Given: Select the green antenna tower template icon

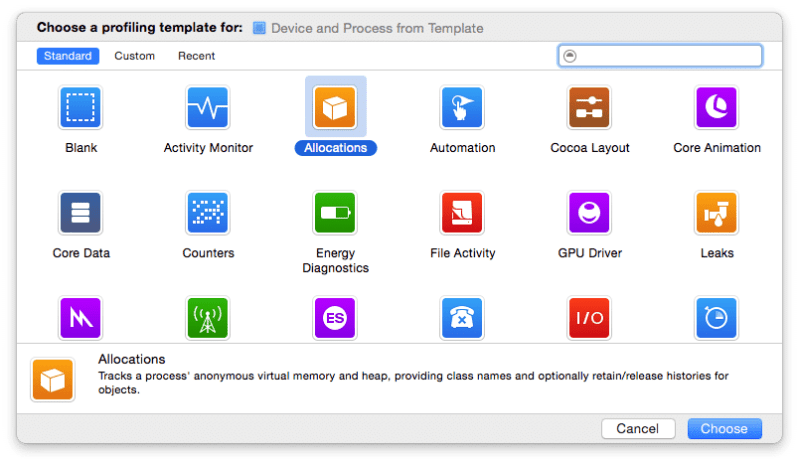Looking at the screenshot, I should tap(207, 318).
